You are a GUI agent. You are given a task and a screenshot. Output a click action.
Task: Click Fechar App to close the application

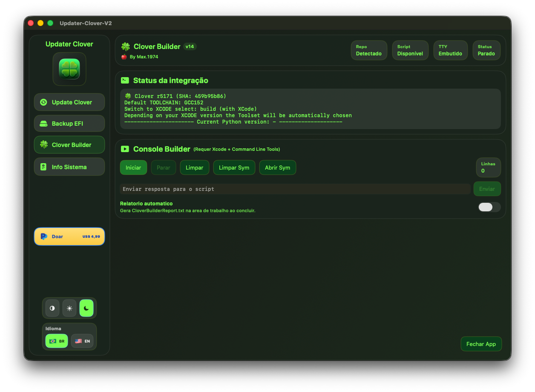tap(481, 344)
